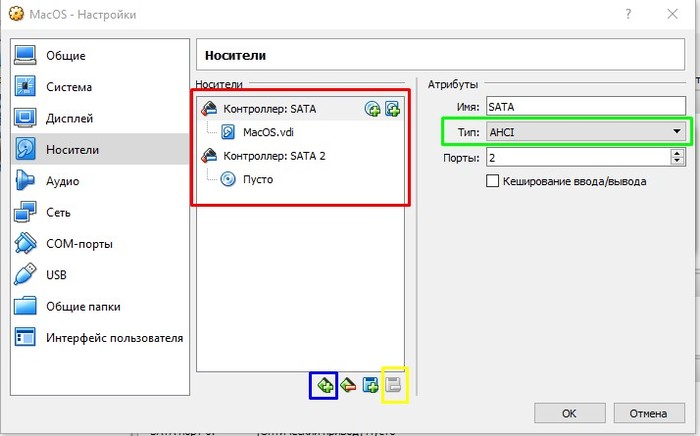Image resolution: width=700 pixels, height=436 pixels.
Task: Enable "Кеширование ввода/вывода" checkbox
Action: pos(492,181)
